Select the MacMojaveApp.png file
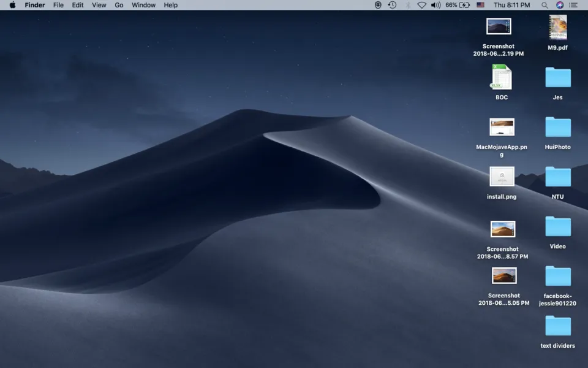588x368 pixels. click(x=502, y=127)
